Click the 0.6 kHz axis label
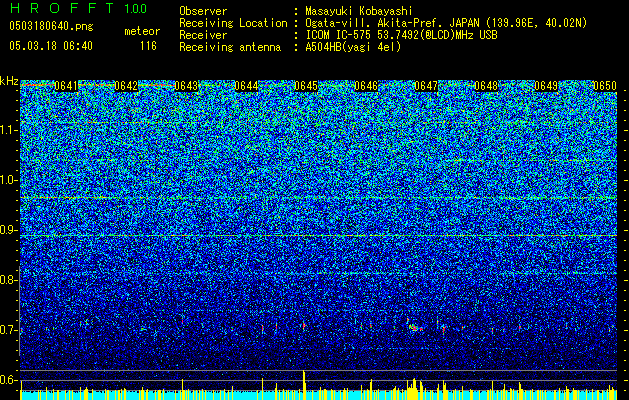Screen dimensions: 629x400 pyautogui.click(x=7, y=380)
